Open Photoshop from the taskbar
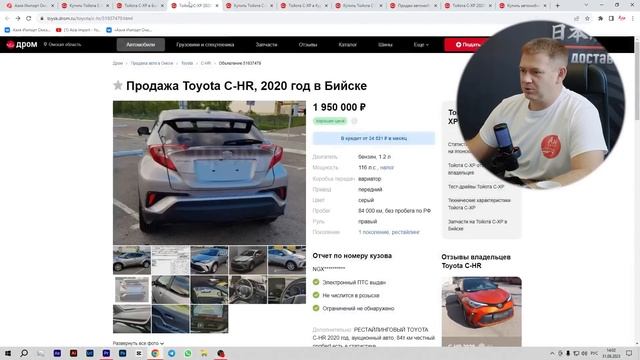Viewport: 640px width, 360px height. click(122, 353)
